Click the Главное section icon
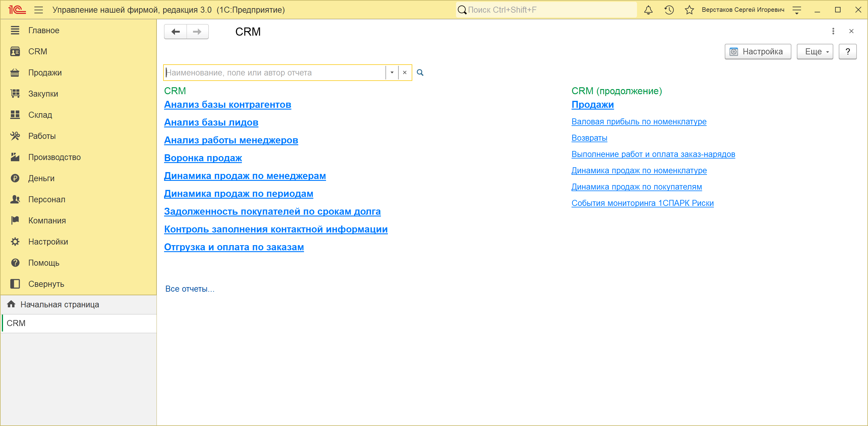The height and width of the screenshot is (426, 868). point(15,30)
